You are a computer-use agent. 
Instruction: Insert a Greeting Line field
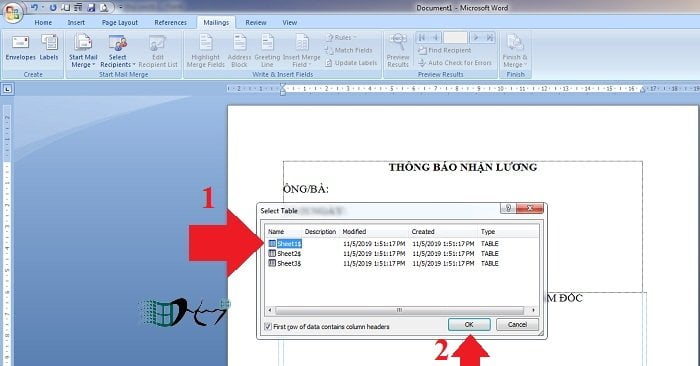267,51
